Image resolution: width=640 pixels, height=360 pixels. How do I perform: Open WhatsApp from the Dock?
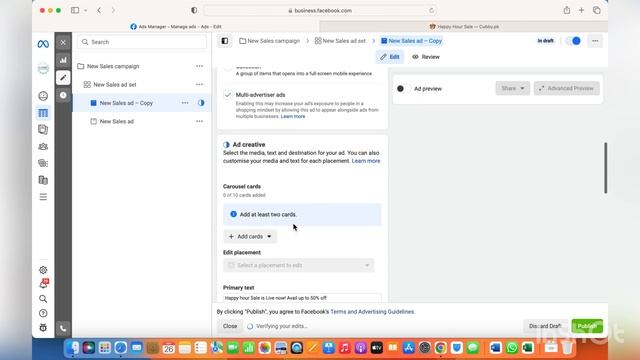tap(511, 348)
